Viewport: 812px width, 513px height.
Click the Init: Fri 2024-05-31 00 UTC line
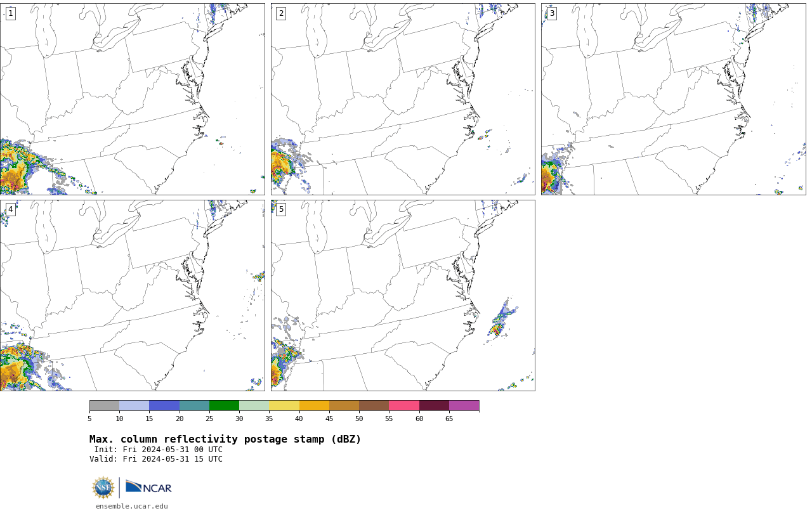[x=159, y=450]
